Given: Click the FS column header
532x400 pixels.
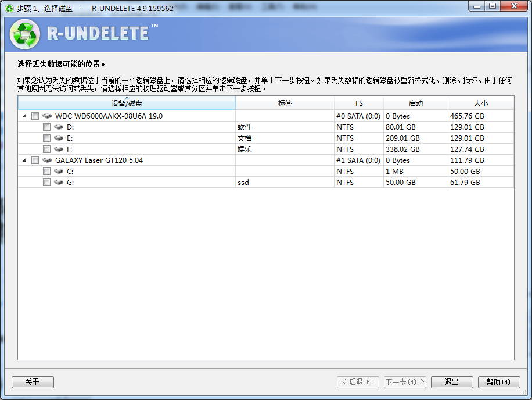Looking at the screenshot, I should pos(359,103).
